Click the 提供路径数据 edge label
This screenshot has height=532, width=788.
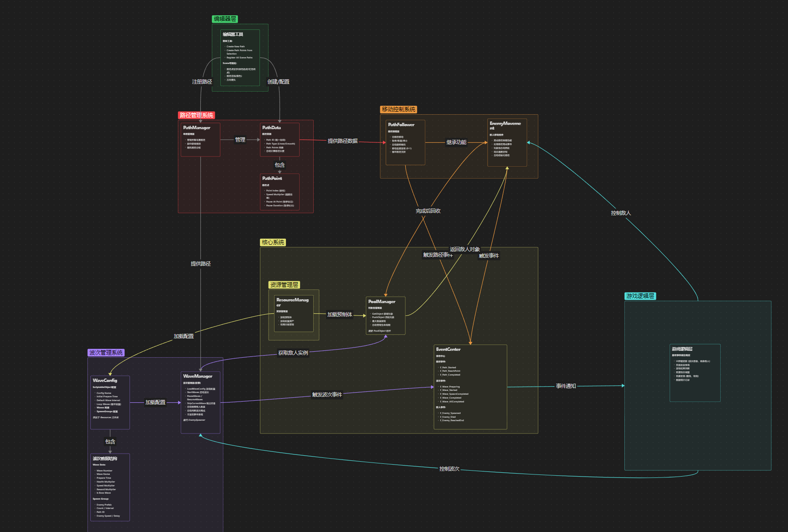click(343, 141)
